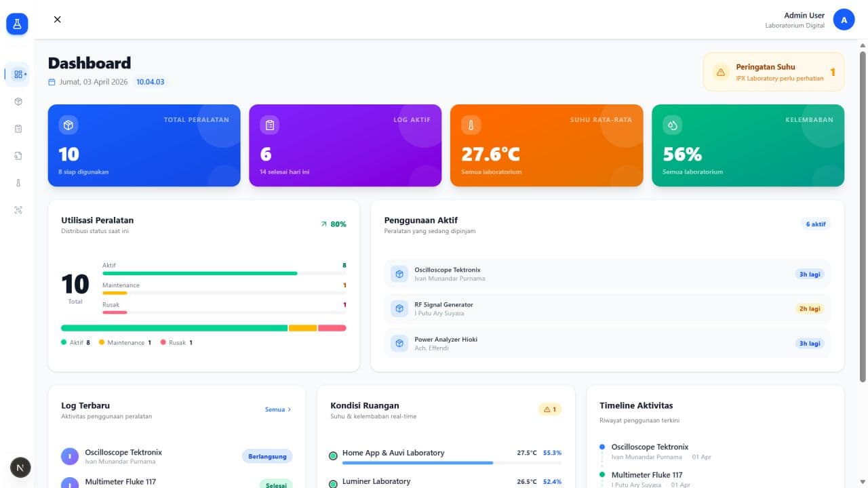Open the clipboard log sidebar icon
This screenshot has height=488, width=868.
[18, 129]
